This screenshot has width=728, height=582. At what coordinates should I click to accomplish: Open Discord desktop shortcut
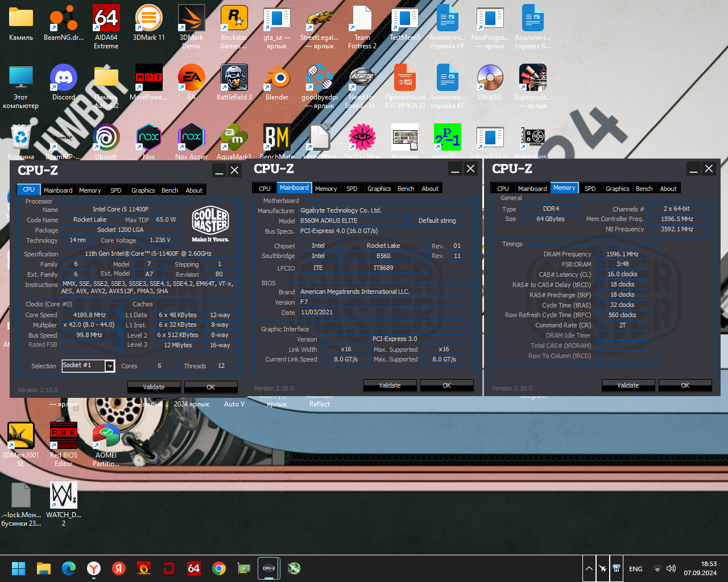64,83
